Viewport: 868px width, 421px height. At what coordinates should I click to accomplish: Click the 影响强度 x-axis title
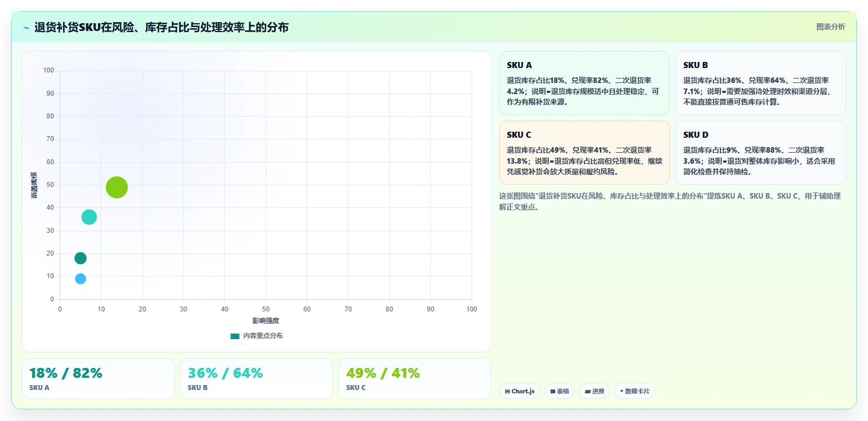(x=266, y=321)
